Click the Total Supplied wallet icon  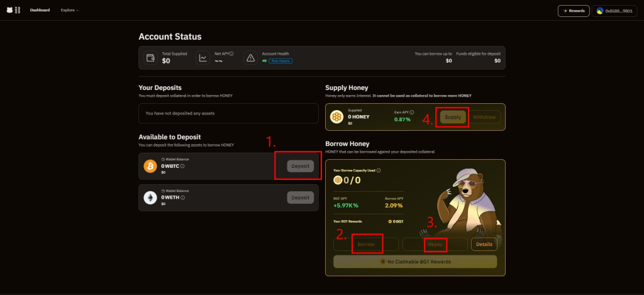[x=150, y=58]
